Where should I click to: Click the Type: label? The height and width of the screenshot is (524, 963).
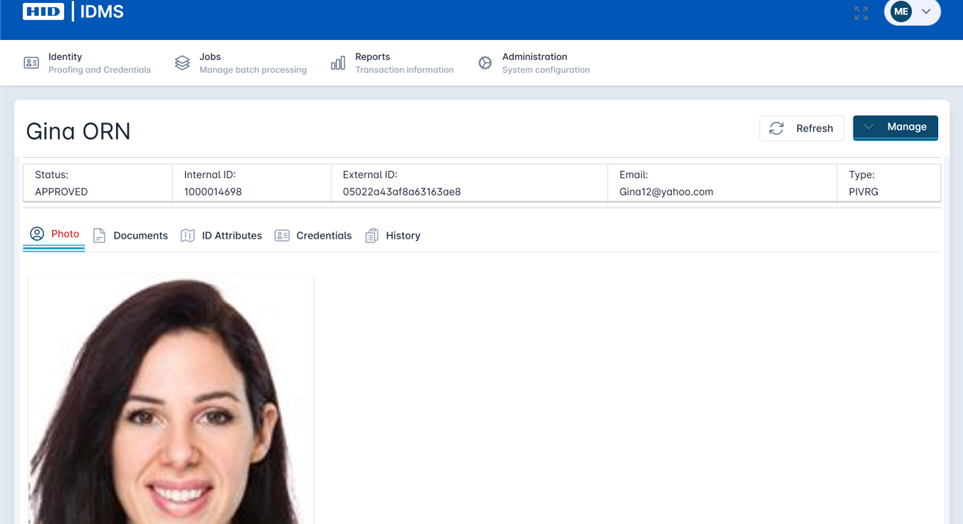(x=862, y=174)
